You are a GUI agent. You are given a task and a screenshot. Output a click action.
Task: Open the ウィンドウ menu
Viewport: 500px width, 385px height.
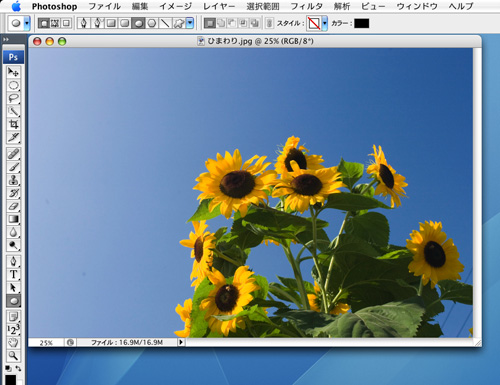tap(417, 6)
